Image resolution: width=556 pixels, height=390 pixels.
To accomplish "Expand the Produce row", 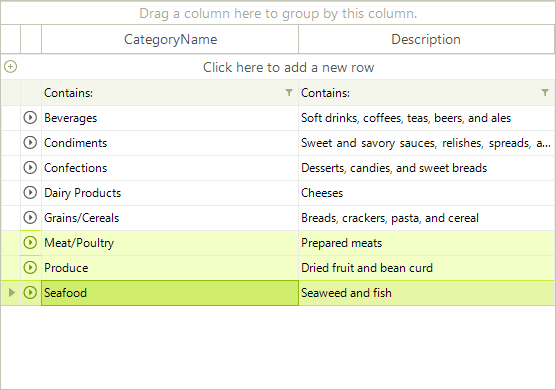I will [x=30, y=268].
